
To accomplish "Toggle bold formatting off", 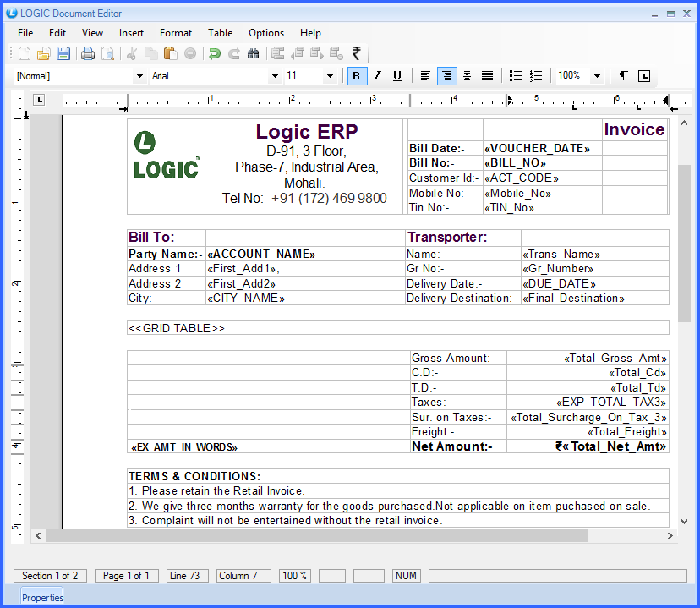I will (356, 75).
